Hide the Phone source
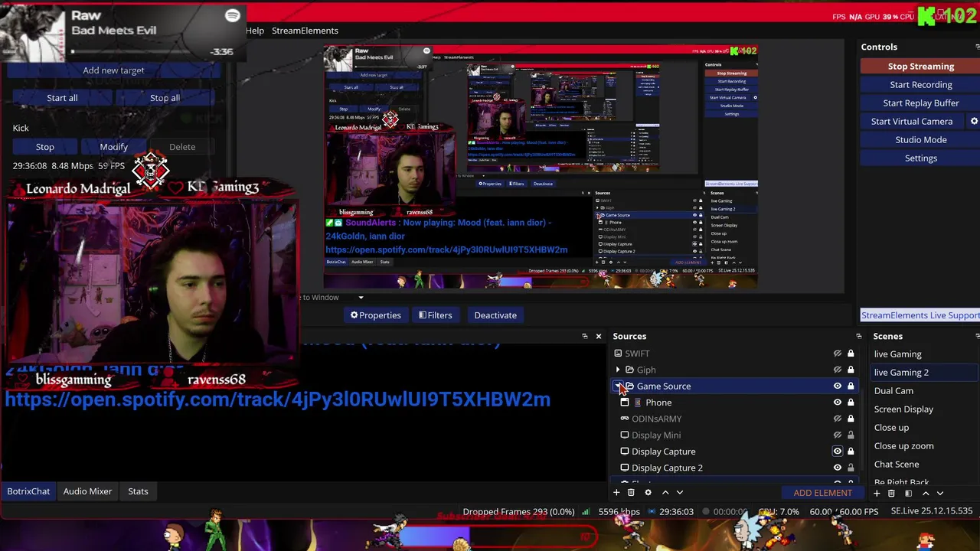 tap(838, 403)
